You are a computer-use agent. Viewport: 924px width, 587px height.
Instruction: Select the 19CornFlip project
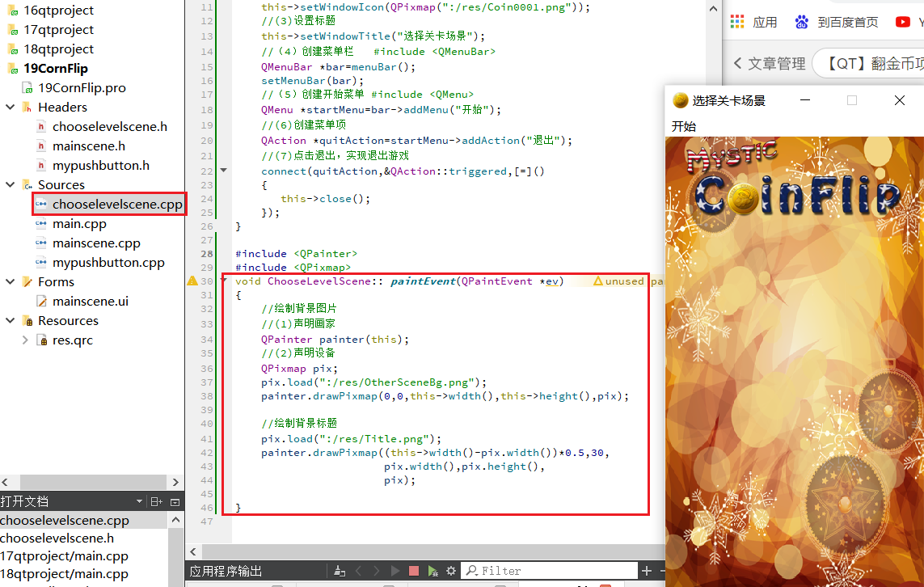pos(56,69)
